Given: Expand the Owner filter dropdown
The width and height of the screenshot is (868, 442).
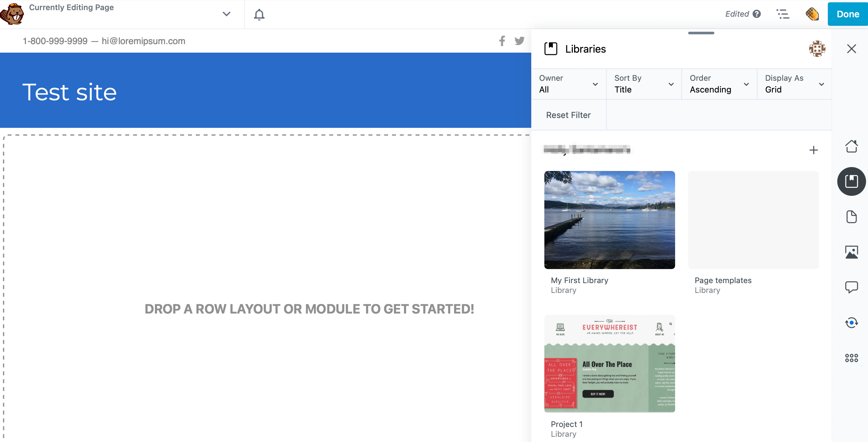Looking at the screenshot, I should (x=569, y=84).
